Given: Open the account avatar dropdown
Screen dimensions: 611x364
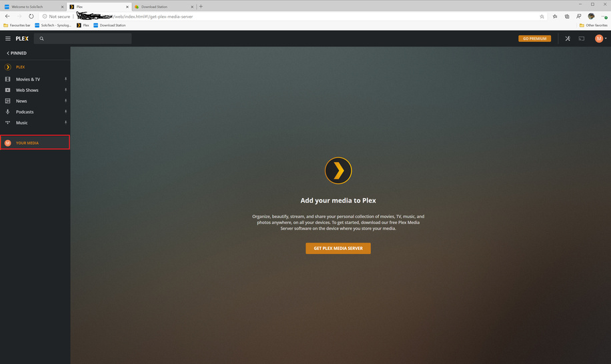Looking at the screenshot, I should pyautogui.click(x=600, y=39).
